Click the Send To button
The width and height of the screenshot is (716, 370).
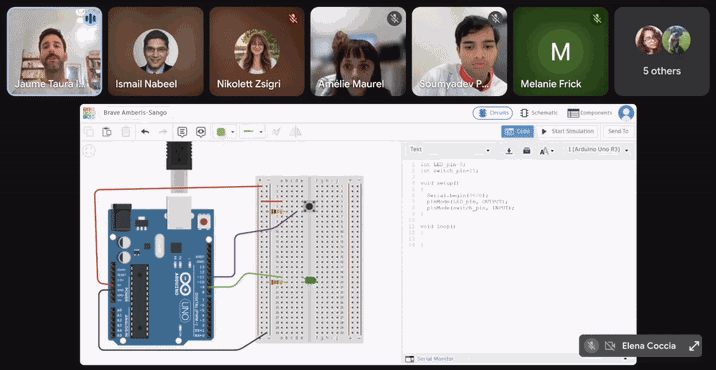618,132
